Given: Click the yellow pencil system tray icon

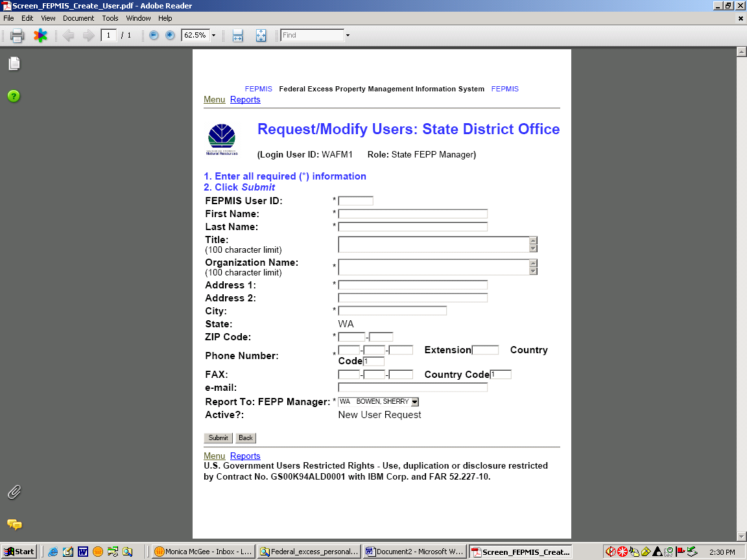Looking at the screenshot, I should (646, 552).
